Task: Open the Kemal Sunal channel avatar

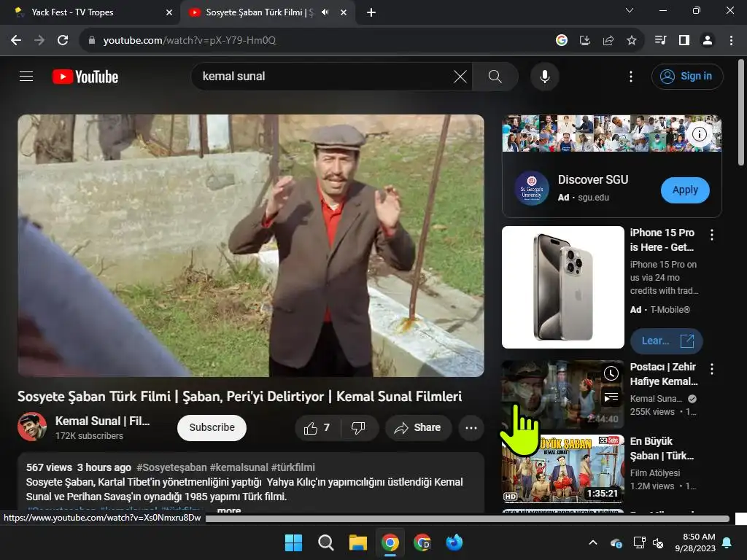Action: tap(32, 427)
